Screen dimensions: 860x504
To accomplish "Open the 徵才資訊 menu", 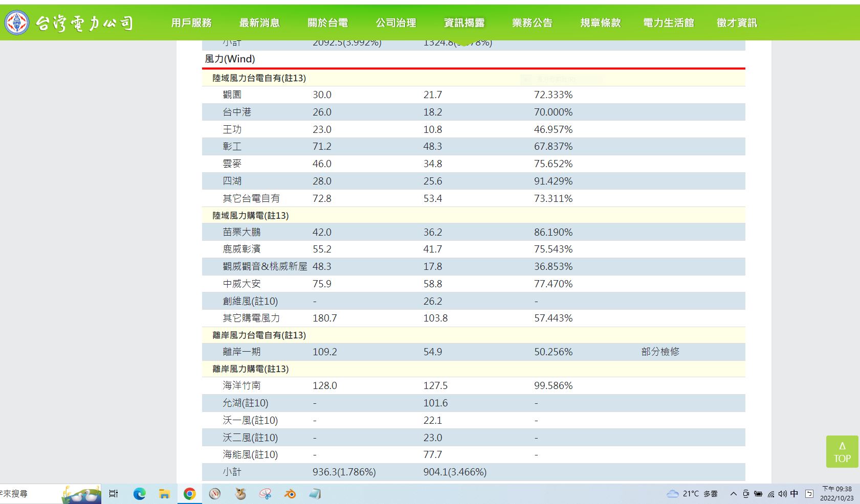I will pyautogui.click(x=737, y=23).
